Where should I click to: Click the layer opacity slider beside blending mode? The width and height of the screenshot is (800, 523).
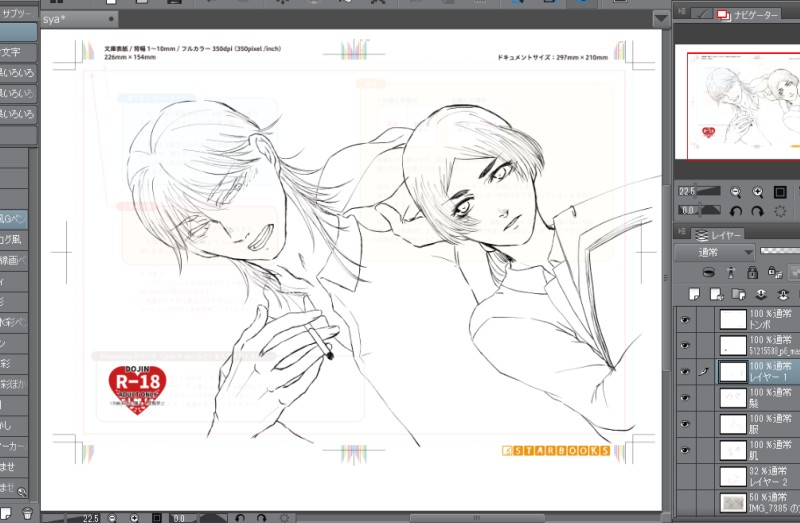coord(780,251)
